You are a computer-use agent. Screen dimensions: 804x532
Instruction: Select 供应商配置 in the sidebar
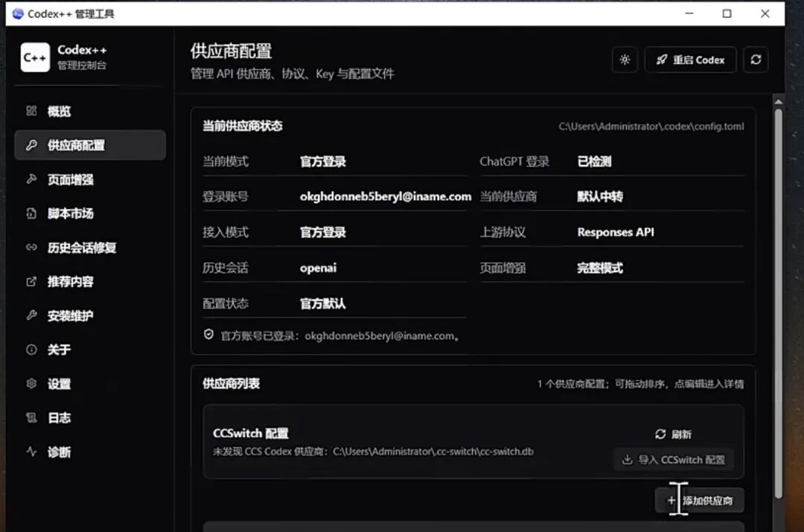click(90, 145)
